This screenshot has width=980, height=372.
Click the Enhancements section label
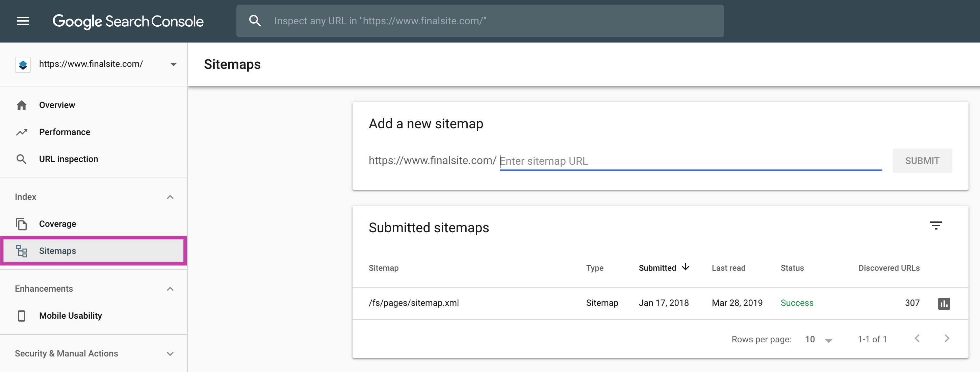[44, 289]
